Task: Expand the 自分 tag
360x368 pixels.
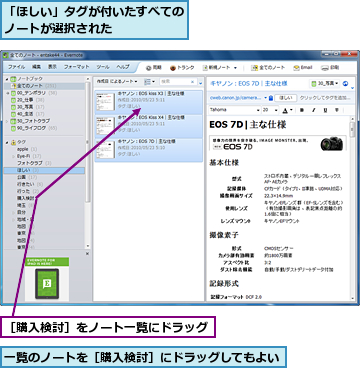Action: coord(13,212)
